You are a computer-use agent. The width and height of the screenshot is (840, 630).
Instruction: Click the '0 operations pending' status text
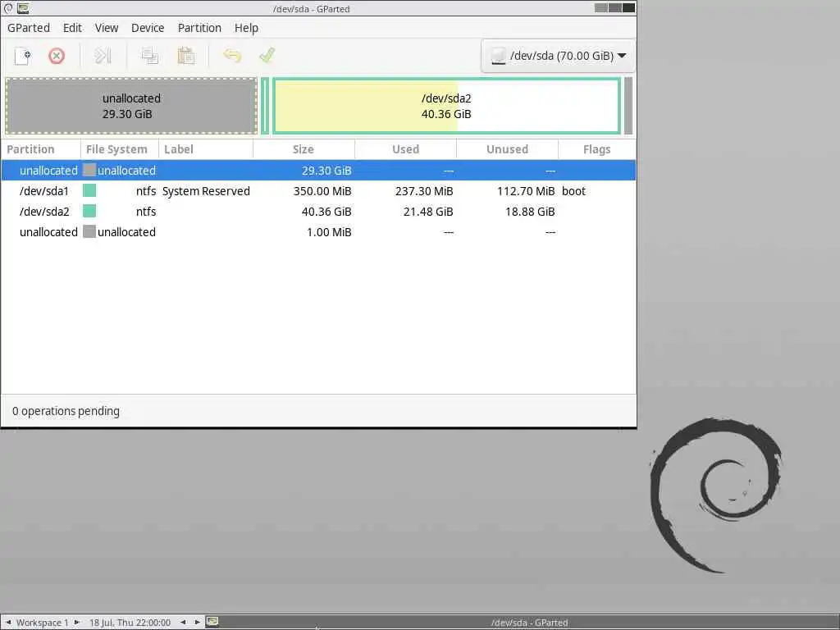pyautogui.click(x=66, y=411)
